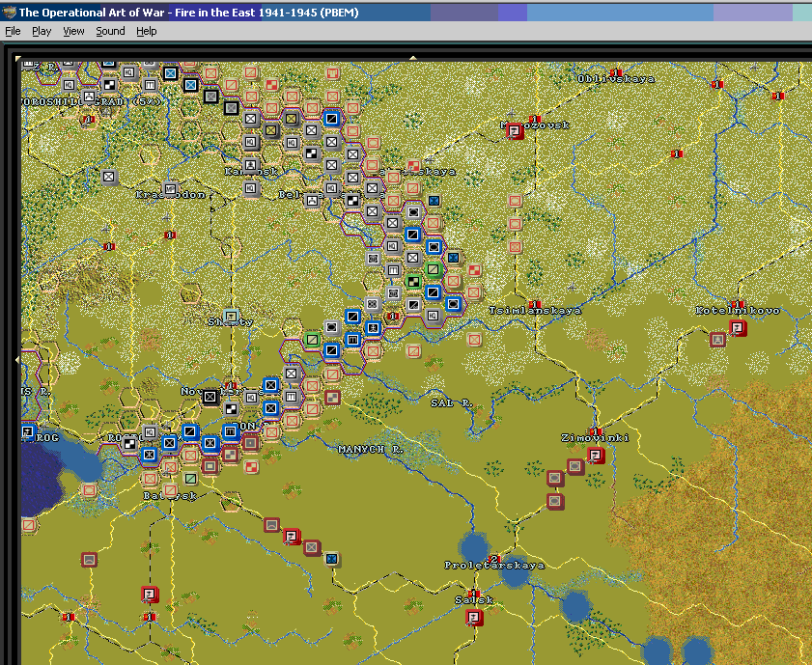Click the Salsk town label
The image size is (812, 665).
(x=474, y=599)
